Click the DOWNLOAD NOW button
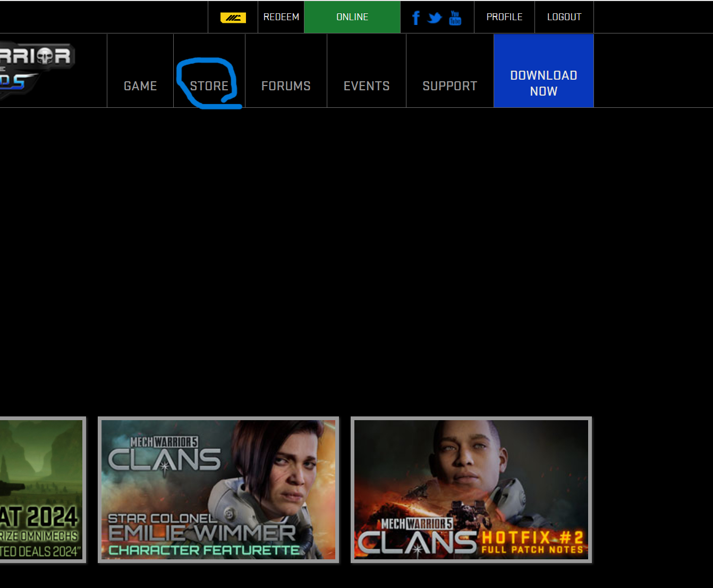Screen dimensions: 713x588 544,71
